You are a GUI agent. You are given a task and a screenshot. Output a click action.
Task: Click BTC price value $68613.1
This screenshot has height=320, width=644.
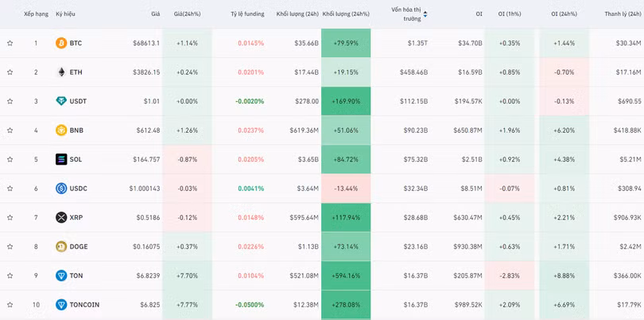tap(145, 43)
